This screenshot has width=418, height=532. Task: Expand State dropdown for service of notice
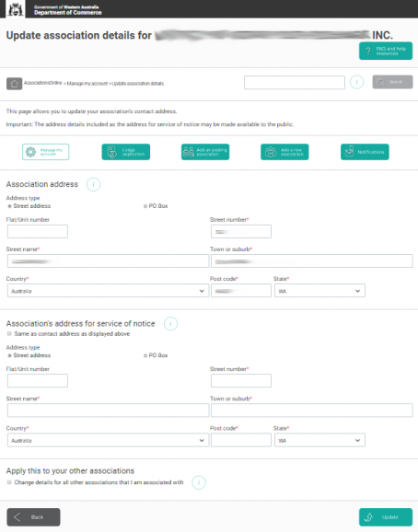tap(319, 440)
